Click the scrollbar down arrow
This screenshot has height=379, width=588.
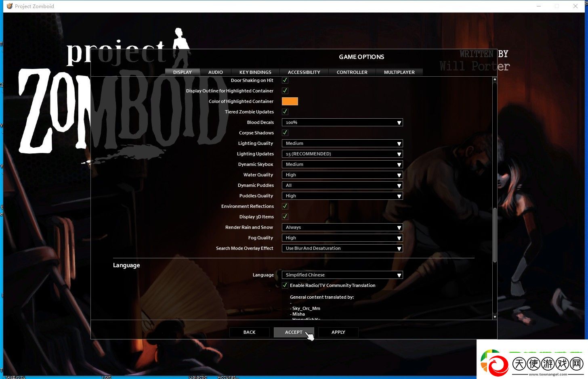click(x=495, y=317)
